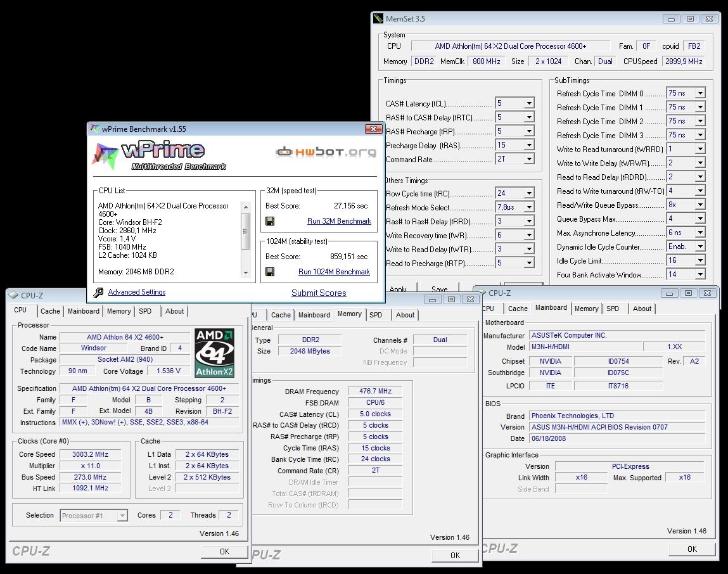Click Apply button in MemSet

(399, 288)
